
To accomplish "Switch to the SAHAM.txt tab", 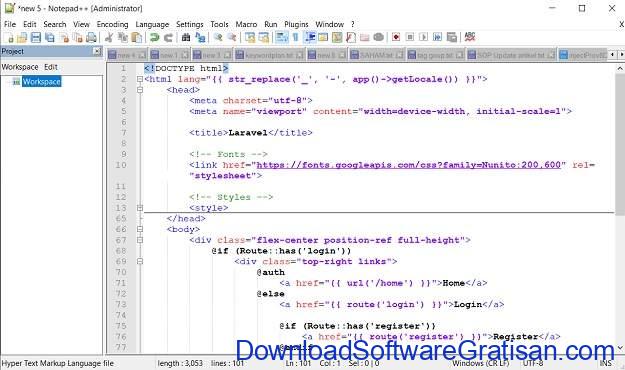I will 377,55.
